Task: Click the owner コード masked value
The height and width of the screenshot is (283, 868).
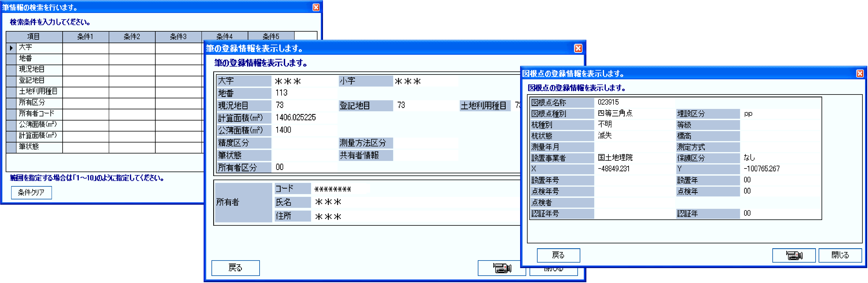Action: [x=333, y=189]
